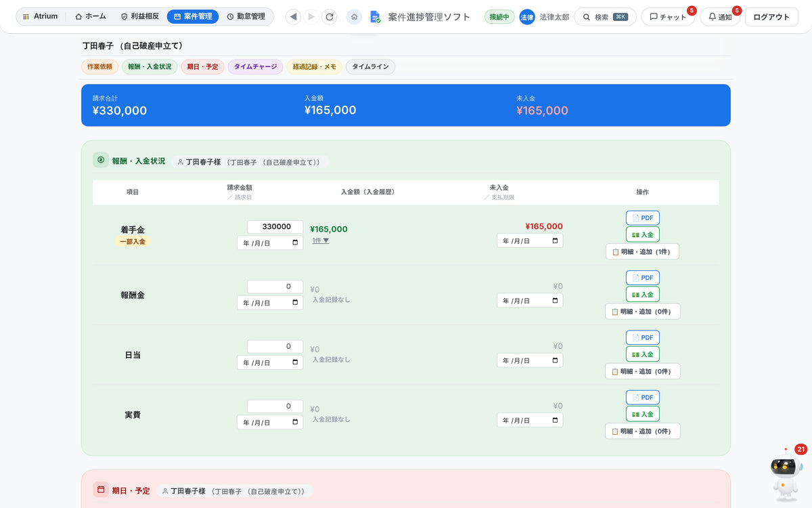Open the 利益相反 tab
Screen dimensions: 812x508
139,16
